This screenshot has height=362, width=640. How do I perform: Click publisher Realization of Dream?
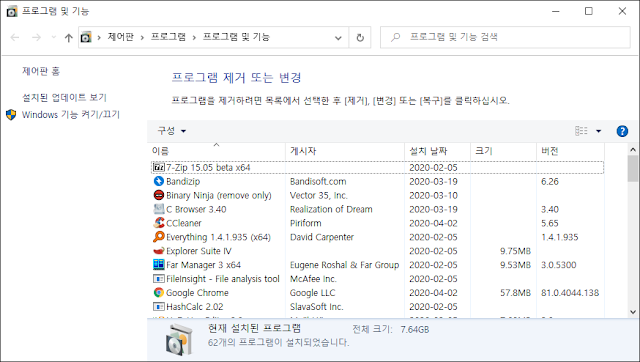(331, 209)
